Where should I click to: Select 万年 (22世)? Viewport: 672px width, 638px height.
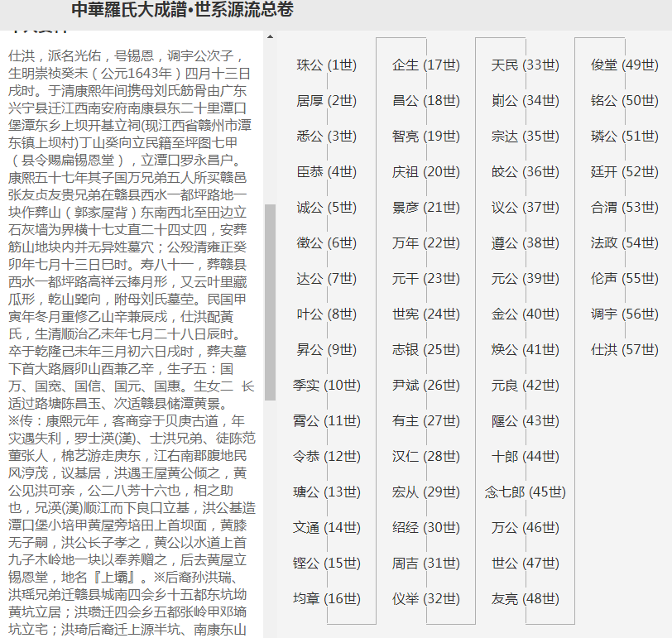click(x=426, y=243)
